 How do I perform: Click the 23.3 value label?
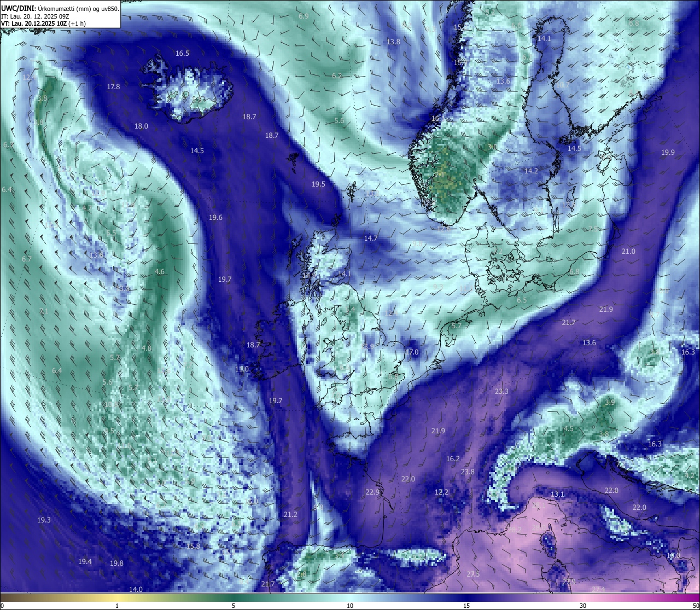click(x=501, y=392)
